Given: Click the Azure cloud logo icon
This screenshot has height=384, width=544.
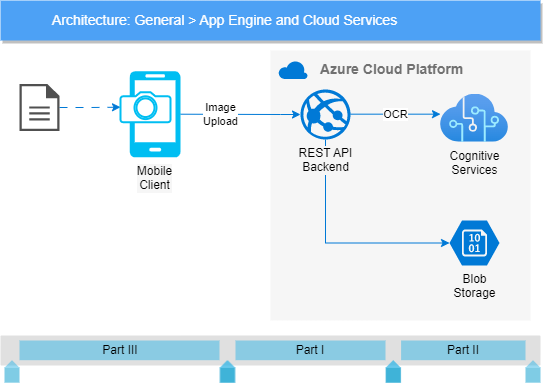Looking at the screenshot, I should [x=293, y=70].
